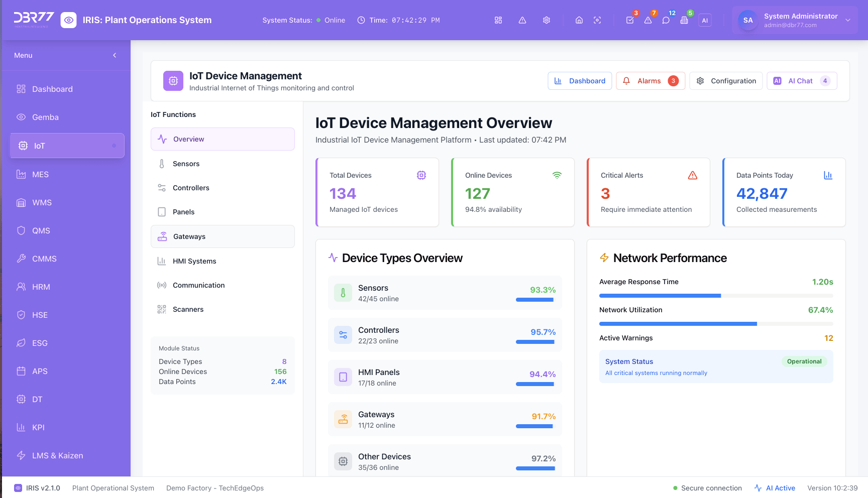Open the tasks icon showing 3 notifications

(630, 20)
